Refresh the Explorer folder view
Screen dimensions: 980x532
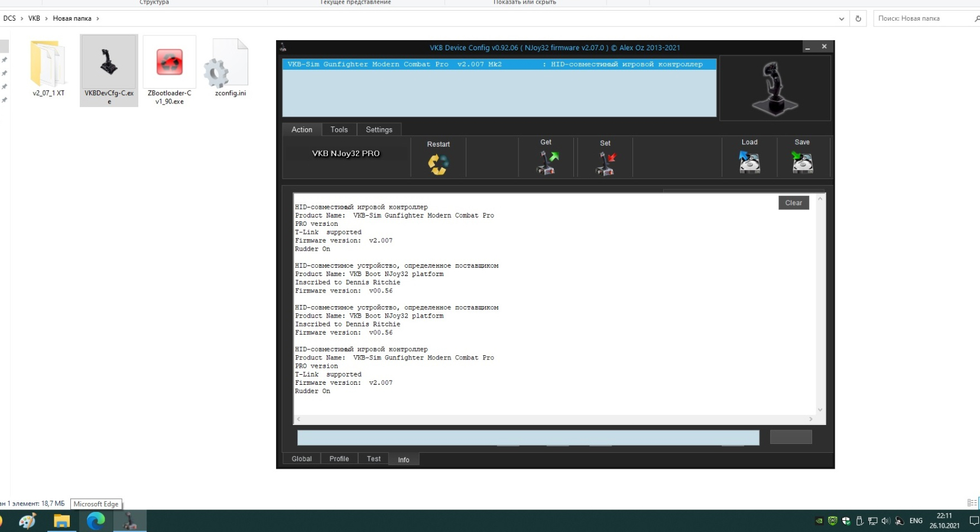click(x=858, y=19)
